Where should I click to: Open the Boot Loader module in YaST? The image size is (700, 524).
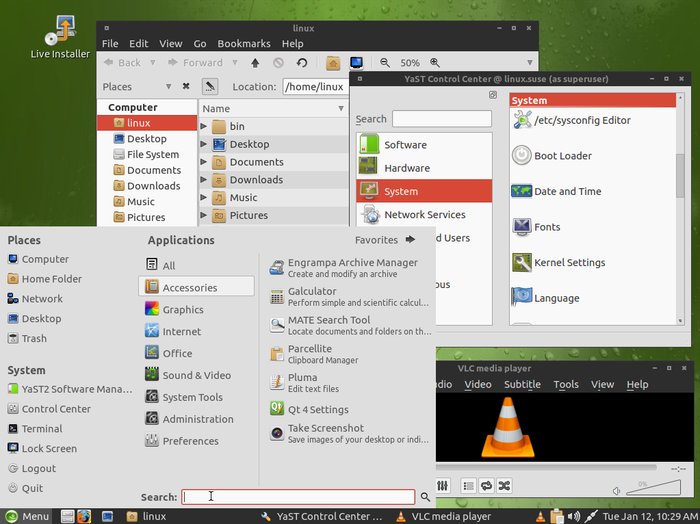[562, 156]
